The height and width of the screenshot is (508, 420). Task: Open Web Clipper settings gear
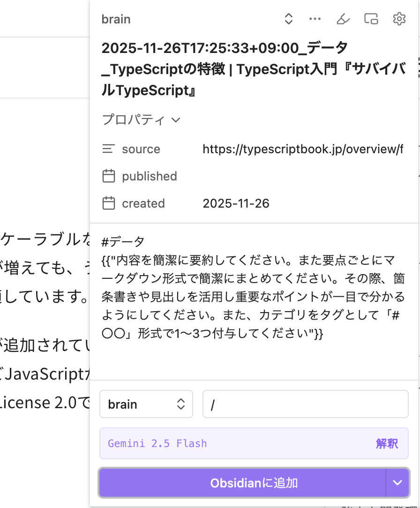coord(399,19)
